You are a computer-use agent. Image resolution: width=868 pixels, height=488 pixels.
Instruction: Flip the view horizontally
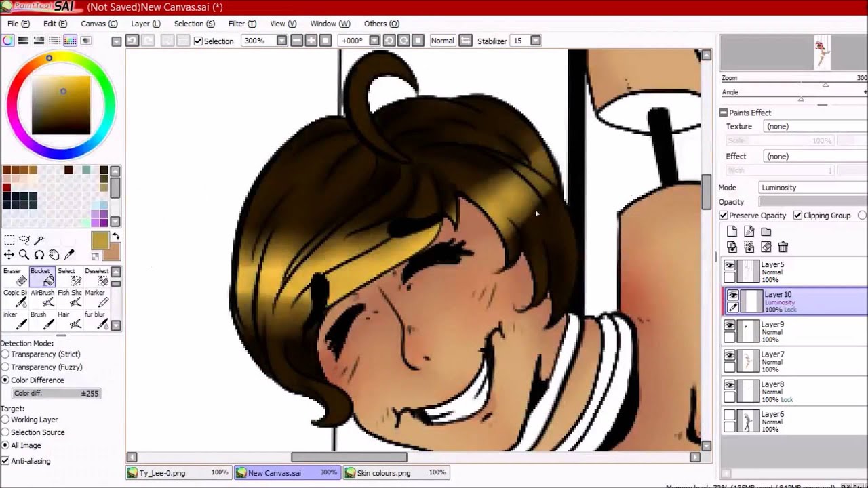coord(465,41)
